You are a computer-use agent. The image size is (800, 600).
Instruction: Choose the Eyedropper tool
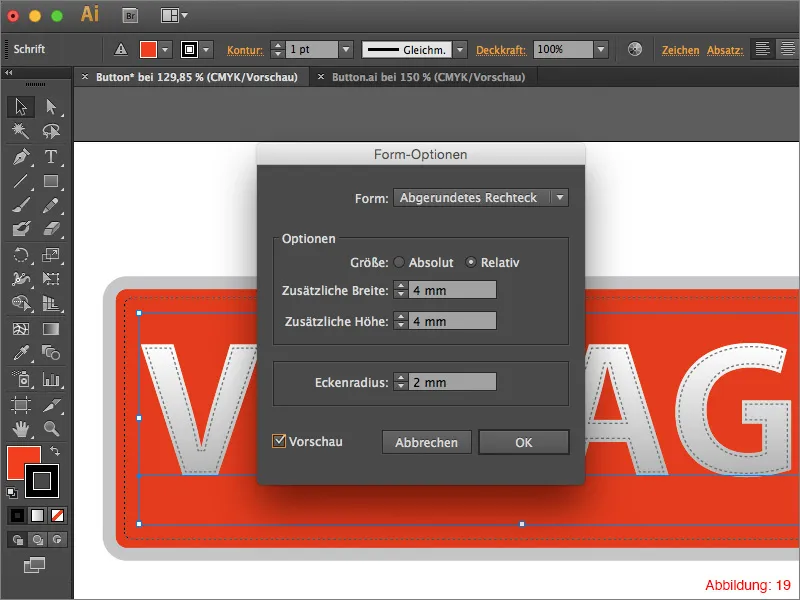click(21, 353)
